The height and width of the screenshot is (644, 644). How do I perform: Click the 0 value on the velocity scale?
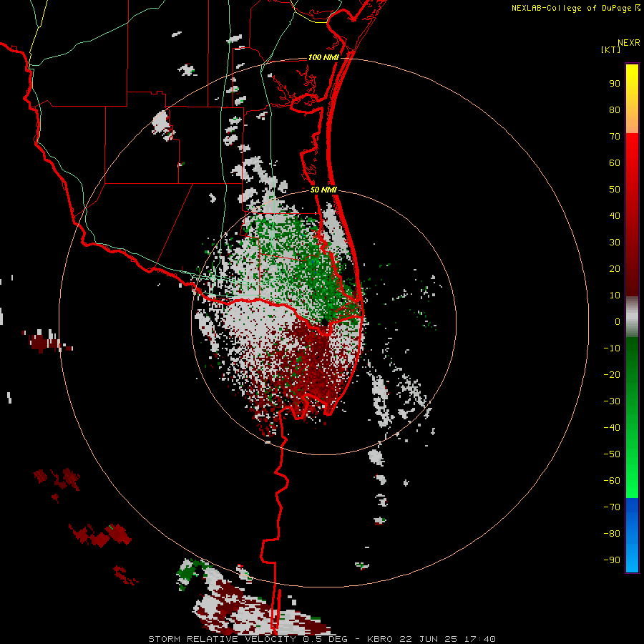(618, 321)
